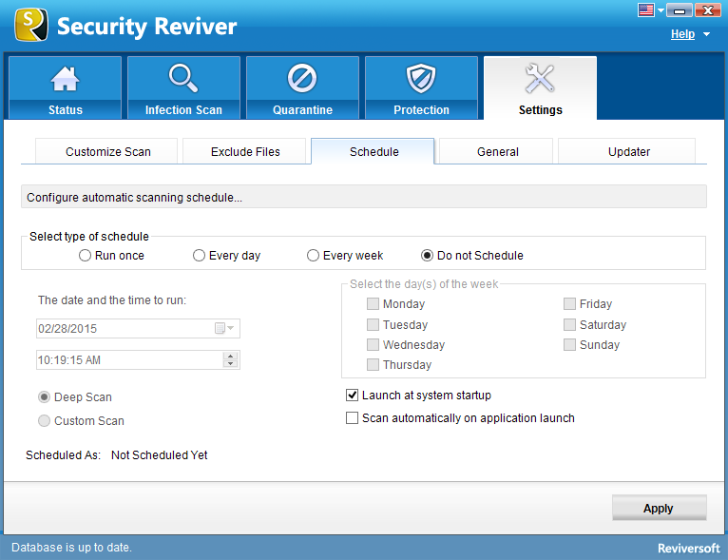Image resolution: width=728 pixels, height=560 pixels.
Task: Switch to General settings tab
Action: click(496, 151)
